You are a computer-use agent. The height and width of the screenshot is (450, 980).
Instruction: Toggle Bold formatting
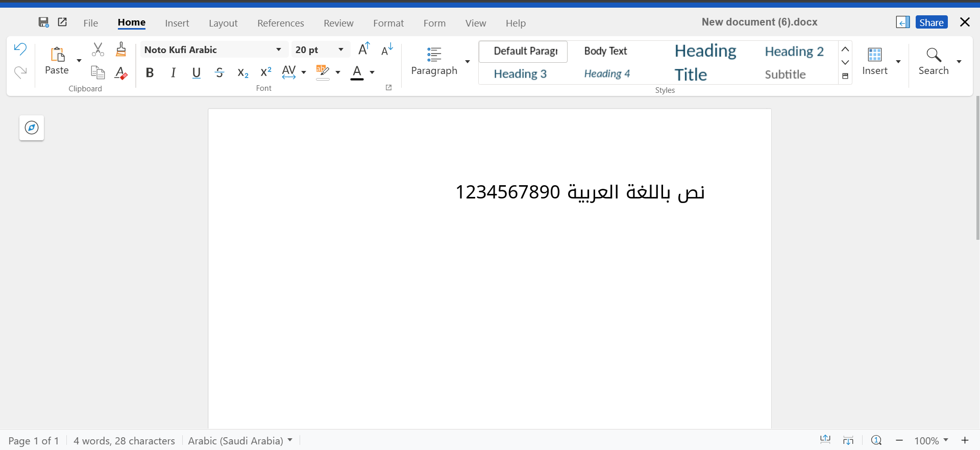[150, 73]
